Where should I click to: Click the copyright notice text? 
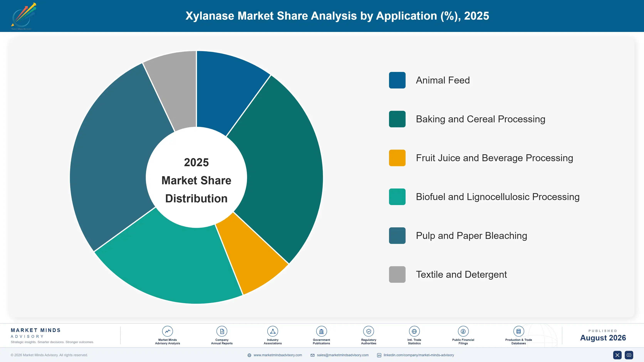tap(49, 355)
